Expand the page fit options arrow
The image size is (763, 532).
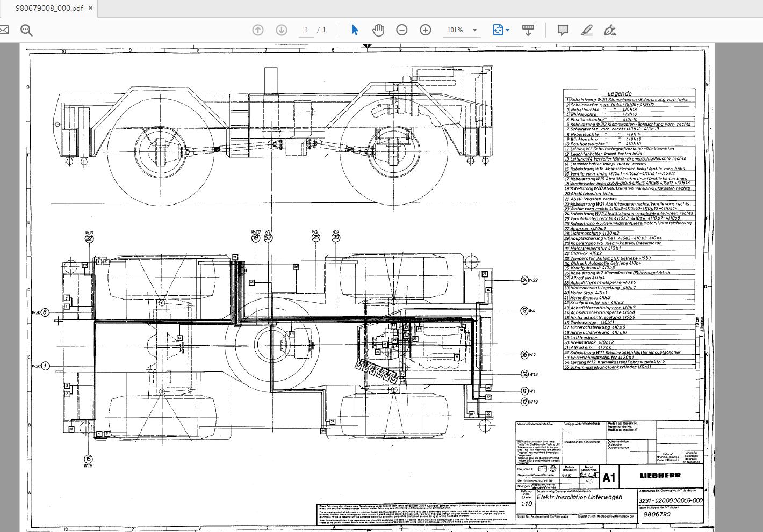[508, 30]
